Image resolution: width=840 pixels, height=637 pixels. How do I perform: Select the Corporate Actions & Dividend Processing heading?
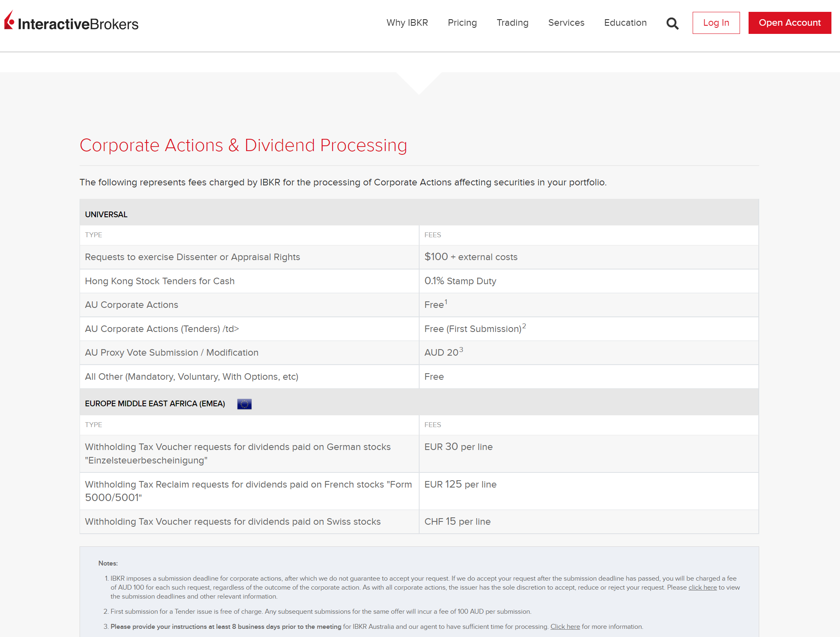[x=243, y=145]
